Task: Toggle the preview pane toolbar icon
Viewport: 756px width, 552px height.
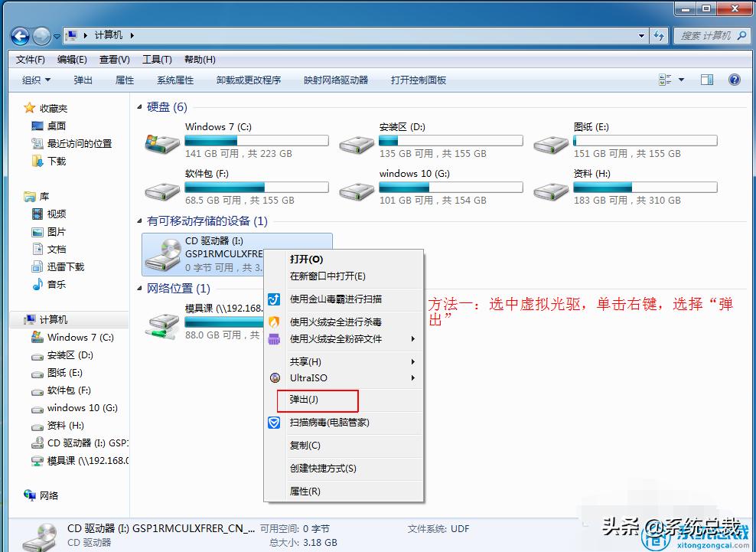Action: coord(706,79)
